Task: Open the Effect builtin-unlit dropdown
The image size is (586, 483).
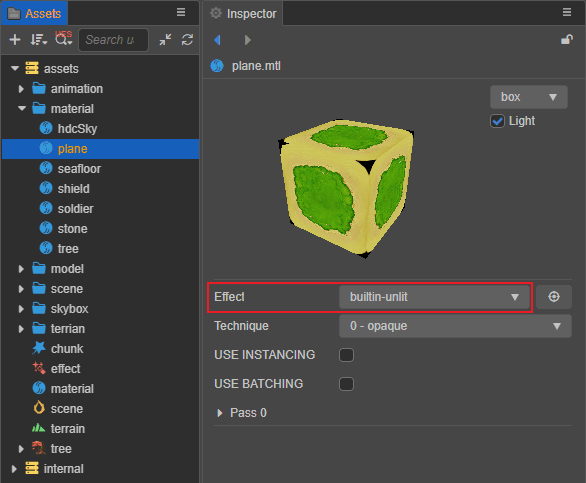Action: pyautogui.click(x=434, y=297)
